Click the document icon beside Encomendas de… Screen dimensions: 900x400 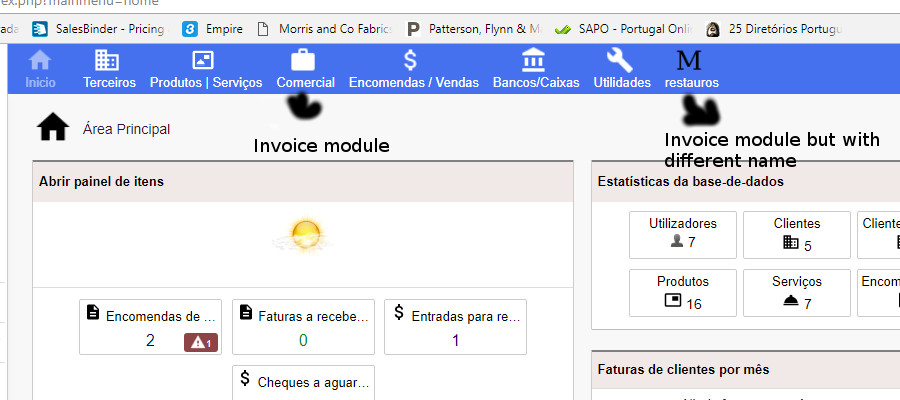pos(92,312)
